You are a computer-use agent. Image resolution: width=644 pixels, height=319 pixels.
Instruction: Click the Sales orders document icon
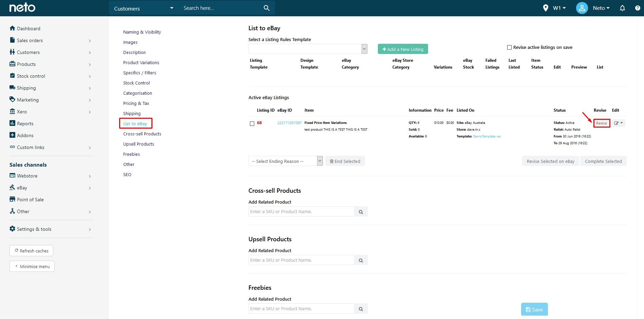(x=13, y=40)
